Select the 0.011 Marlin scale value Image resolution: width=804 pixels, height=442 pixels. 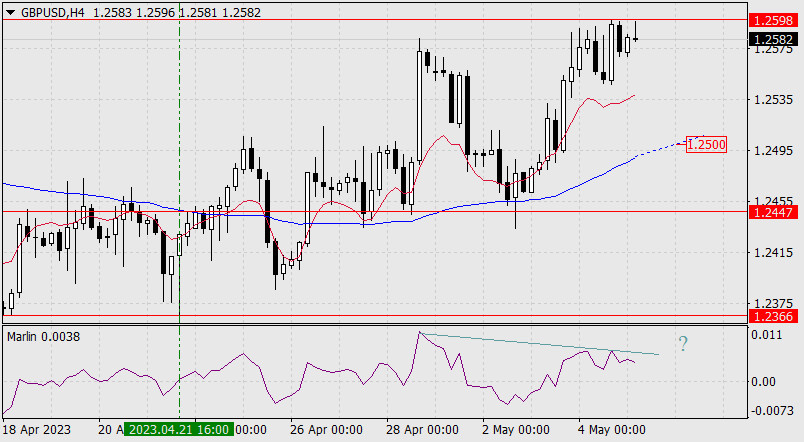coord(767,335)
